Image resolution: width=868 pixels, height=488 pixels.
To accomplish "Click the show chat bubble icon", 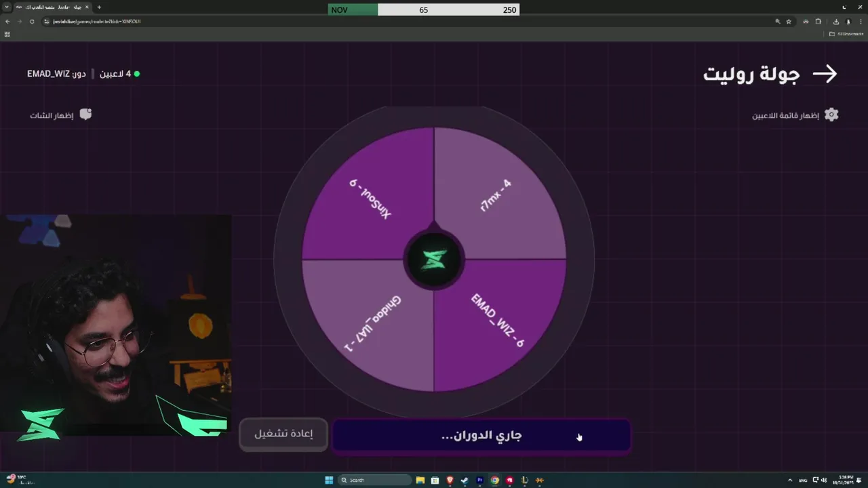I will 85,115.
